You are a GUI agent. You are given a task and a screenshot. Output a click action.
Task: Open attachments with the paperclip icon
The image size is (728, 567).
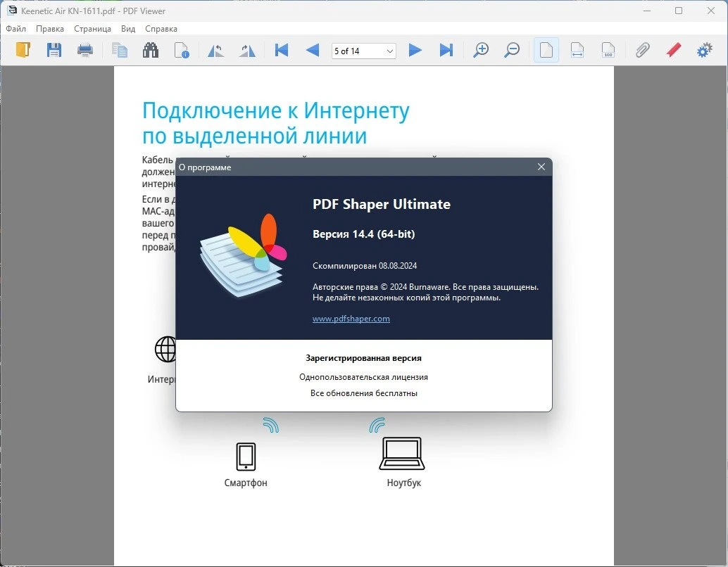643,50
